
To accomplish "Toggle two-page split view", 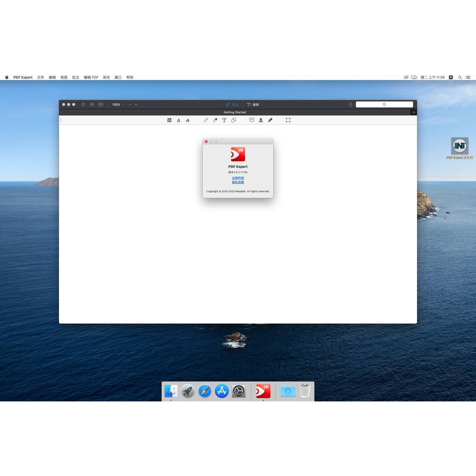I will click(x=100, y=105).
